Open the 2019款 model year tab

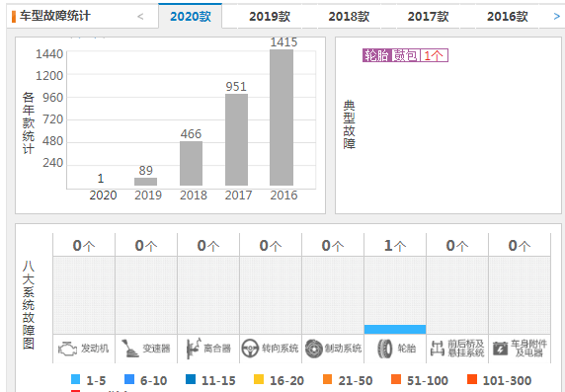(x=270, y=16)
